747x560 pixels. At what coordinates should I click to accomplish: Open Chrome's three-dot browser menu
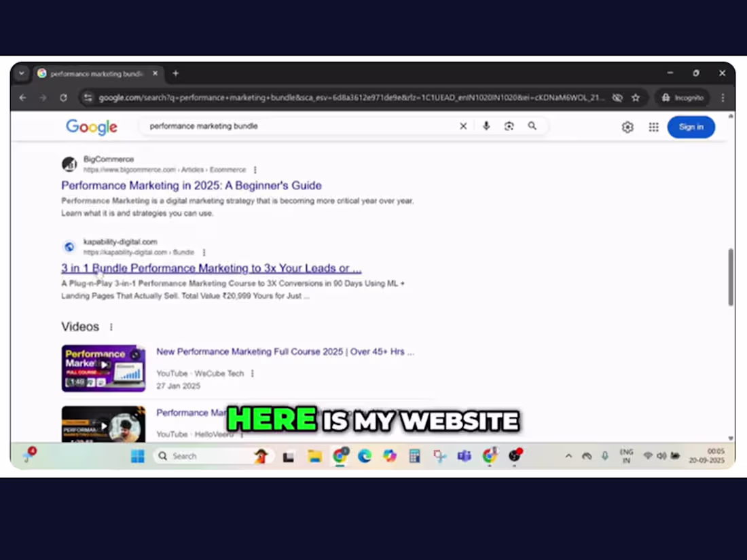pyautogui.click(x=723, y=97)
